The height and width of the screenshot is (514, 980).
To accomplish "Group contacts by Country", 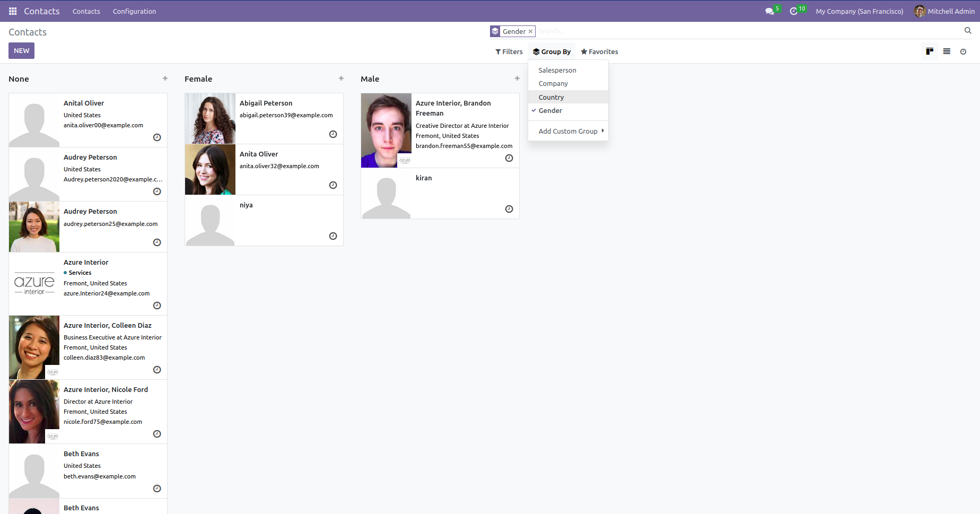I will coord(568,97).
